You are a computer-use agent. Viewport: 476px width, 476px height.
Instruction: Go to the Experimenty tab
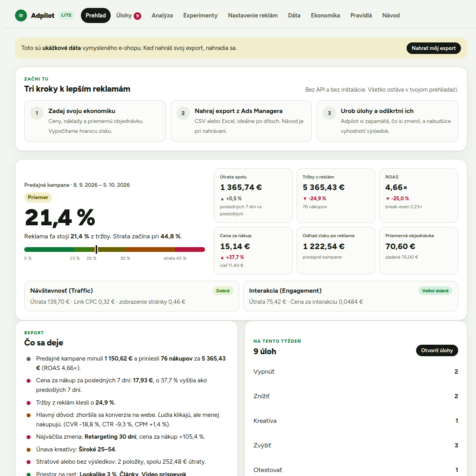tap(200, 15)
